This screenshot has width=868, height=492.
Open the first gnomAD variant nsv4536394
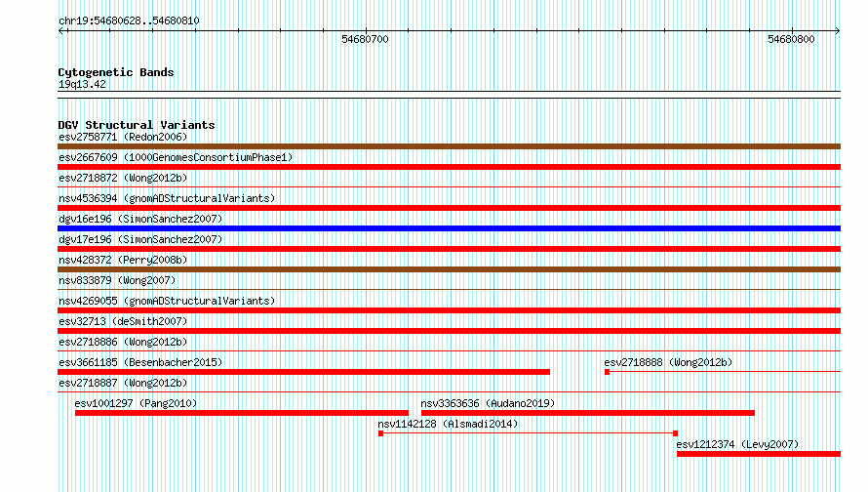[x=167, y=198]
